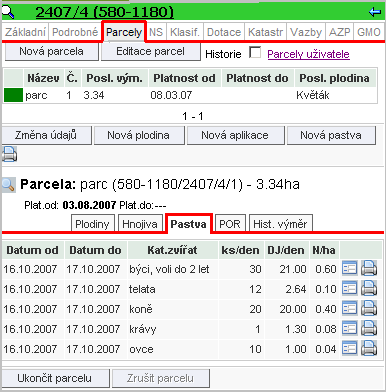Open detail icon for býci, voli row
Screen dimensions: 386x392
350,268
